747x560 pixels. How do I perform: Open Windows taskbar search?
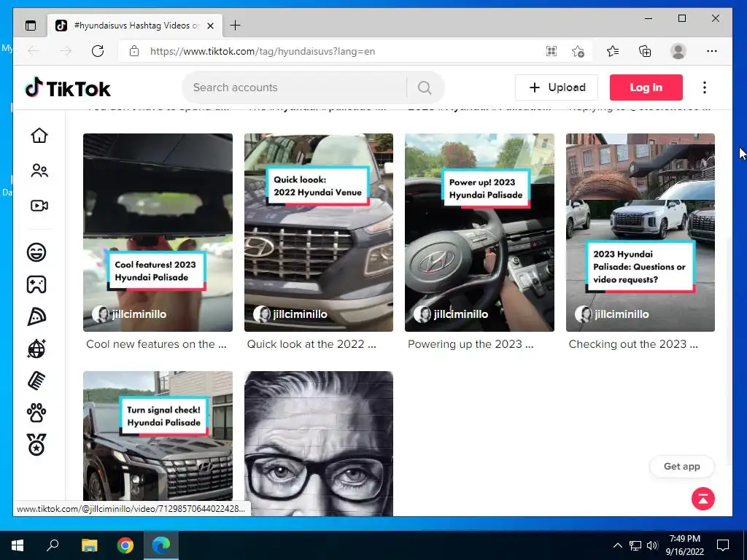pos(53,545)
